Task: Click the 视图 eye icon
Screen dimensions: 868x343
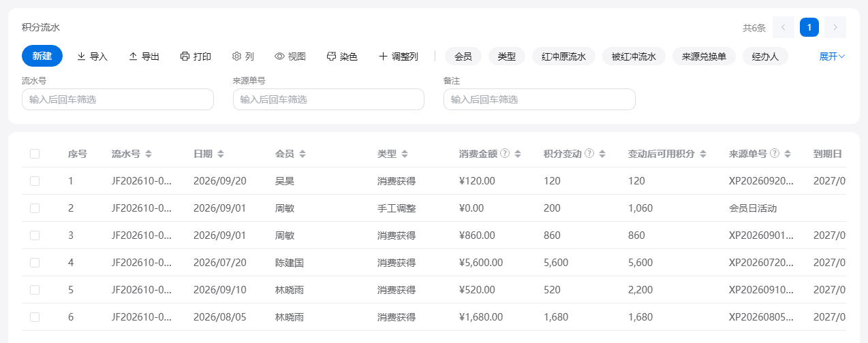Action: pos(279,56)
